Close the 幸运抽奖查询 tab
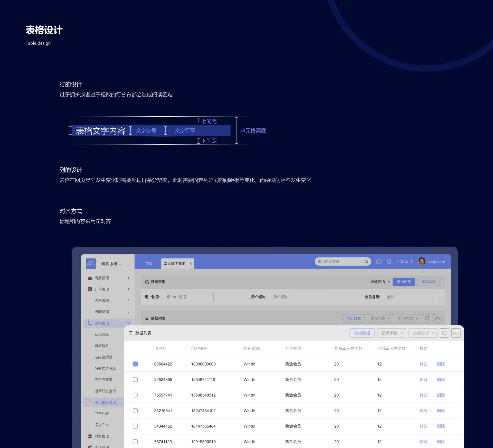 tap(191, 264)
